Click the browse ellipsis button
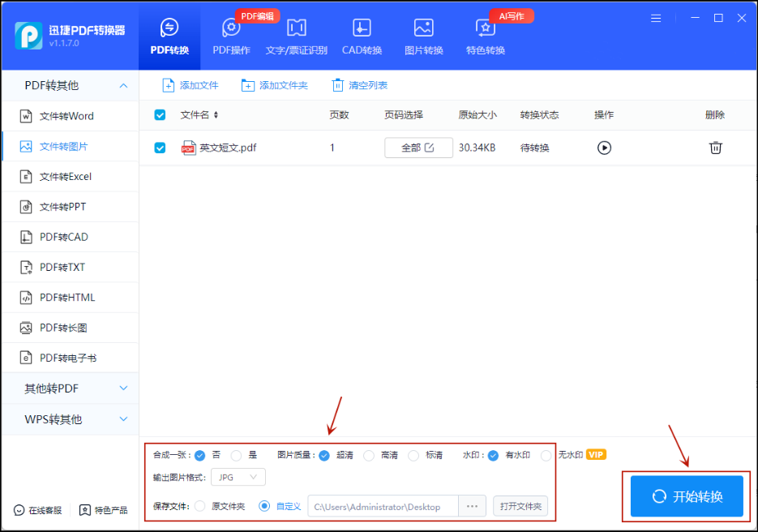Screen dimensions: 758x532 coord(473,506)
